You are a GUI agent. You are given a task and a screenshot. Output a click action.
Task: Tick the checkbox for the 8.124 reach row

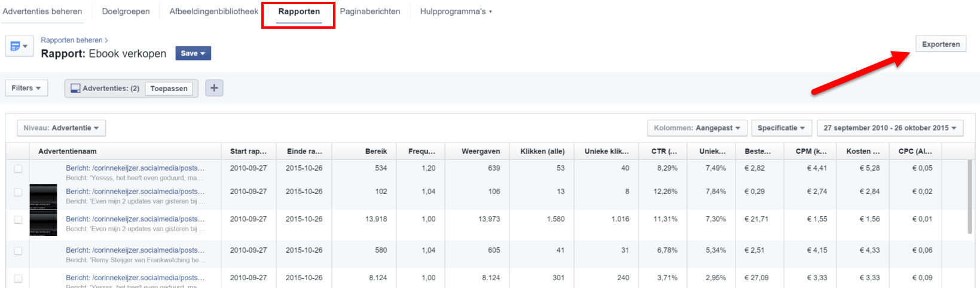coord(18,278)
